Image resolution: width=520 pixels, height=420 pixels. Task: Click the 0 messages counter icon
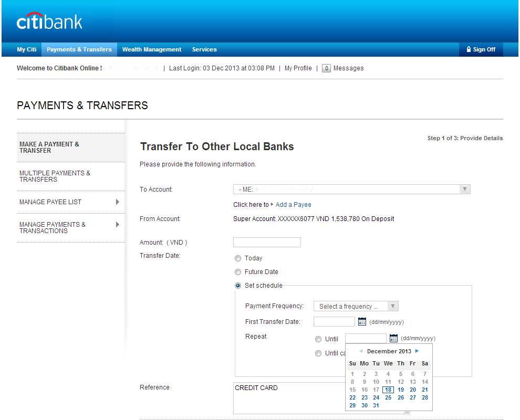[326, 68]
